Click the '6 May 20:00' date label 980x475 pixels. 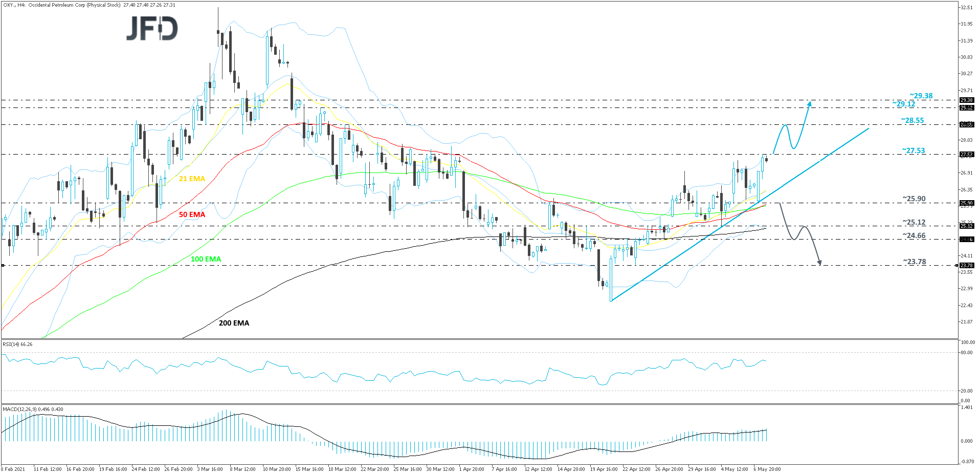767,469
